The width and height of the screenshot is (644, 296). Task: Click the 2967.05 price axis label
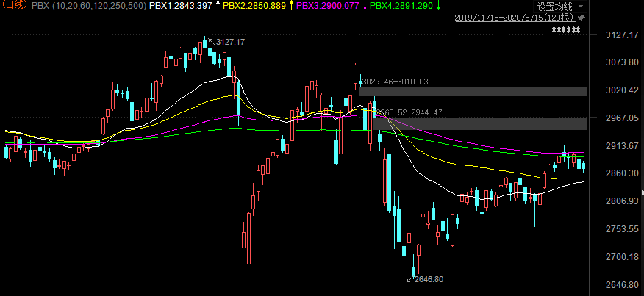coord(621,118)
